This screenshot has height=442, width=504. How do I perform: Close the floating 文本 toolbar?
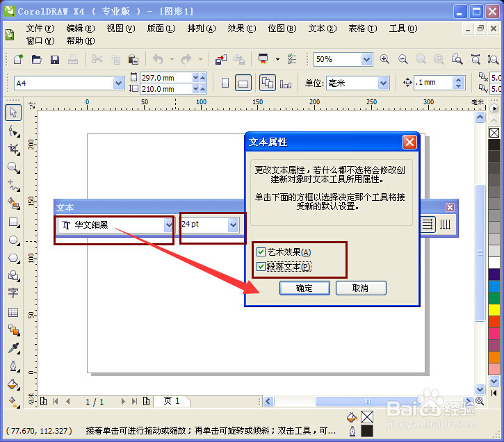point(450,207)
